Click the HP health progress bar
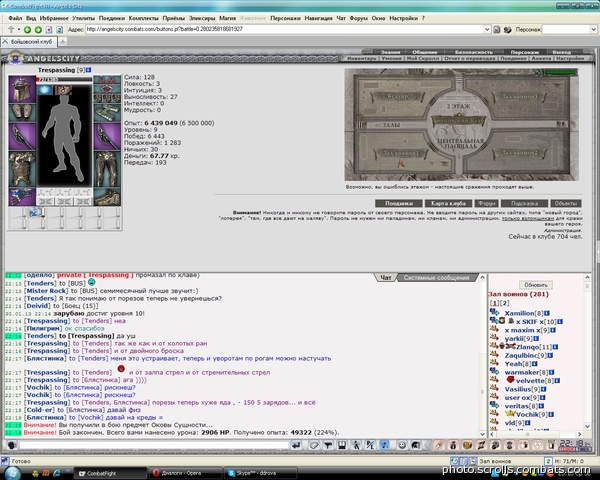Image resolution: width=600 pixels, height=480 pixels. coord(64,80)
